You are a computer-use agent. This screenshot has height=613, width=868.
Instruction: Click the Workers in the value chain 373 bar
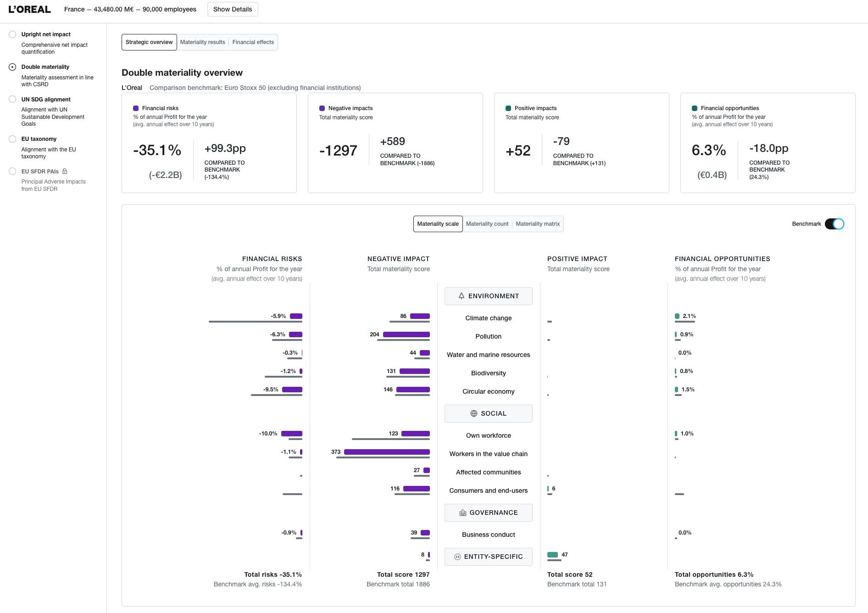(387, 452)
